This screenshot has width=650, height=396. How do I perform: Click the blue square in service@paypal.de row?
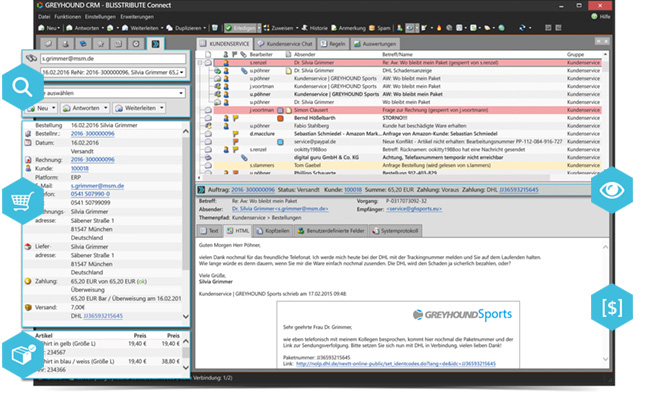point(281,142)
